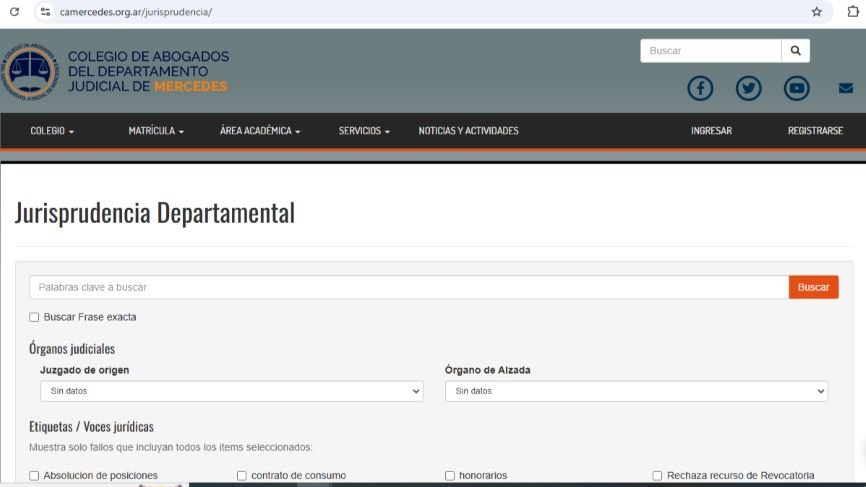
Task: Click the envelope mail icon
Action: pos(845,88)
